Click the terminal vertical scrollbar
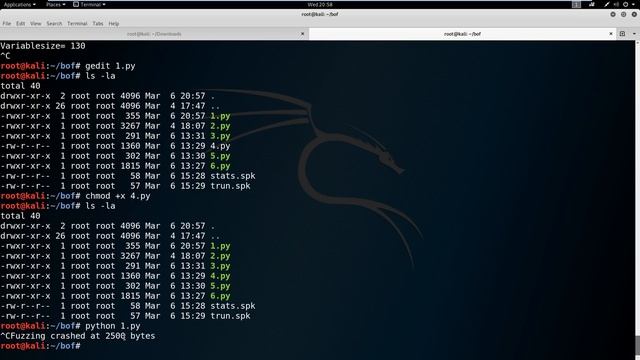The width and height of the screenshot is (640, 360). pyautogui.click(x=637, y=200)
